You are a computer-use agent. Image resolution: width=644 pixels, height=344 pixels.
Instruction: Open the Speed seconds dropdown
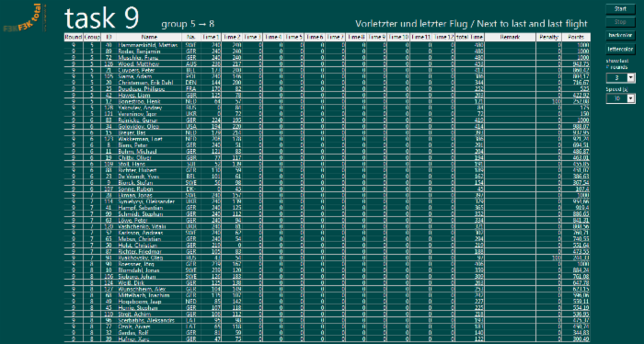coord(630,98)
